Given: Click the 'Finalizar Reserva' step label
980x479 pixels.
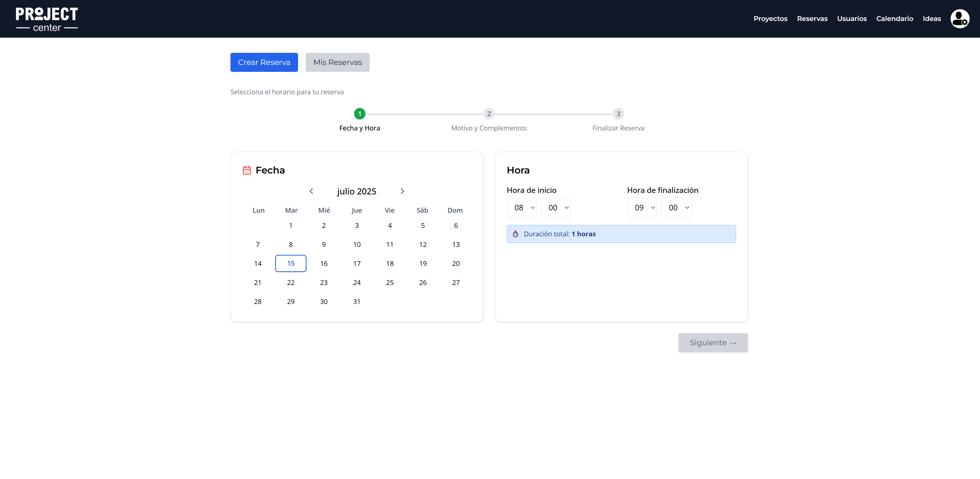Looking at the screenshot, I should click(x=618, y=128).
